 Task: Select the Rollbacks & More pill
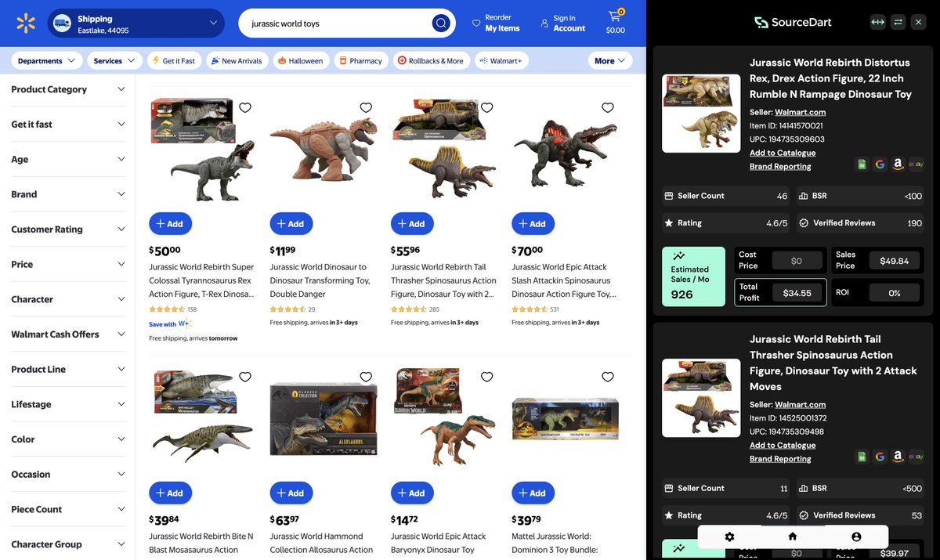pos(431,60)
